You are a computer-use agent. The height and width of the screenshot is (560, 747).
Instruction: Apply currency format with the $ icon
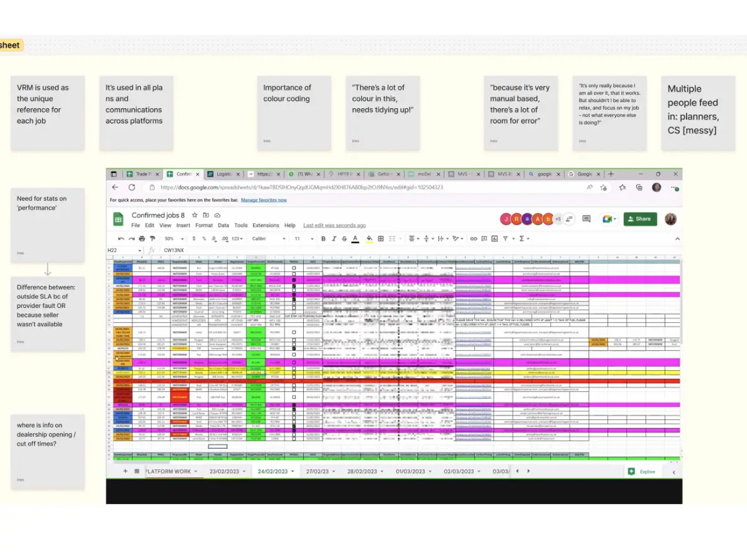pos(194,238)
